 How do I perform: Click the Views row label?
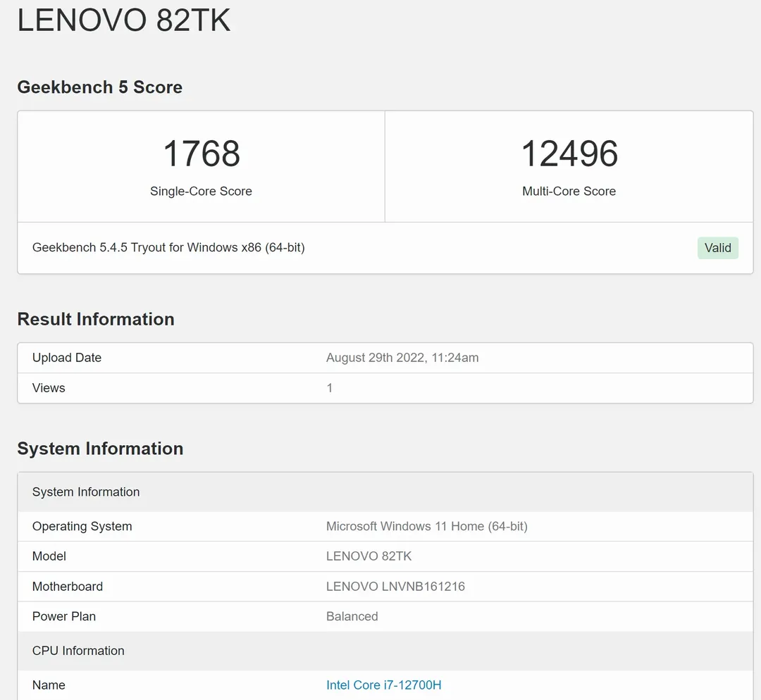tap(49, 388)
